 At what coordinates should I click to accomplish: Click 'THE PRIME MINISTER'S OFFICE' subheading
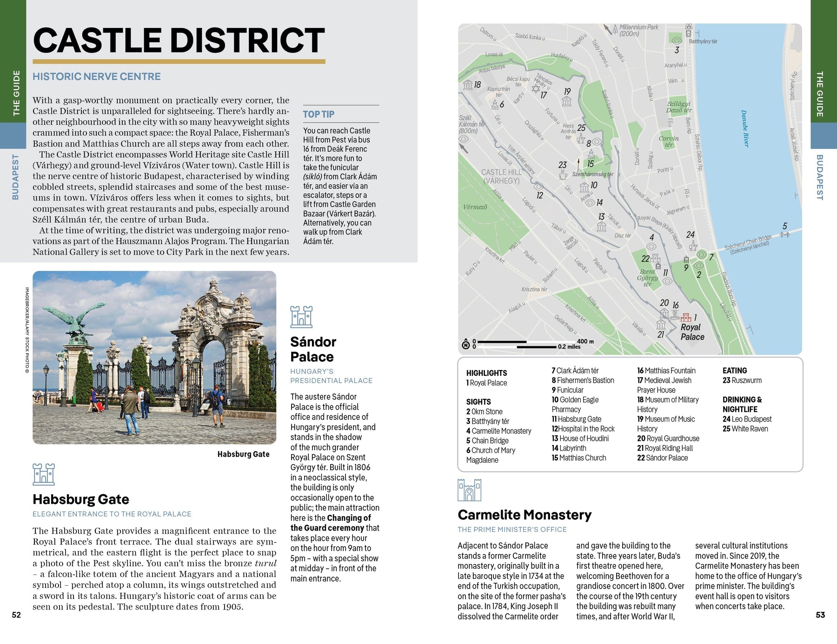512,530
